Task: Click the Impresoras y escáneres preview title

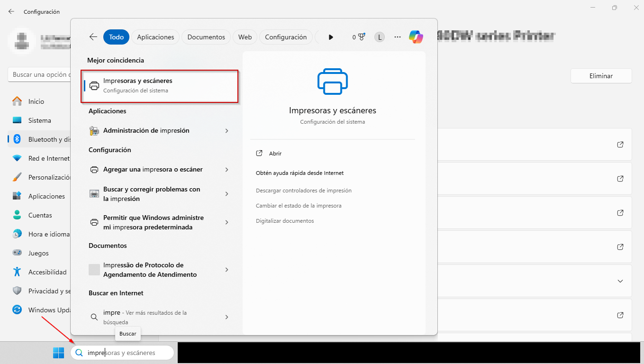Action: (x=333, y=110)
